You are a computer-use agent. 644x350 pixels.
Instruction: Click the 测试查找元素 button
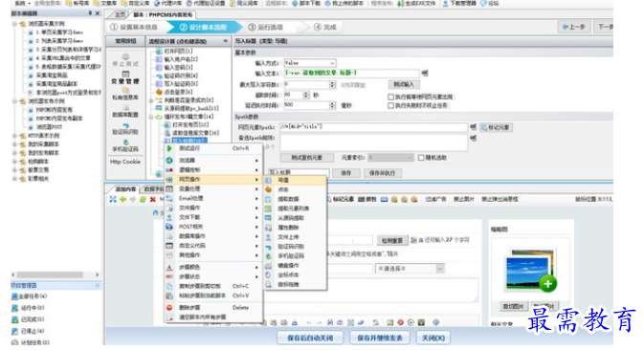(x=306, y=158)
